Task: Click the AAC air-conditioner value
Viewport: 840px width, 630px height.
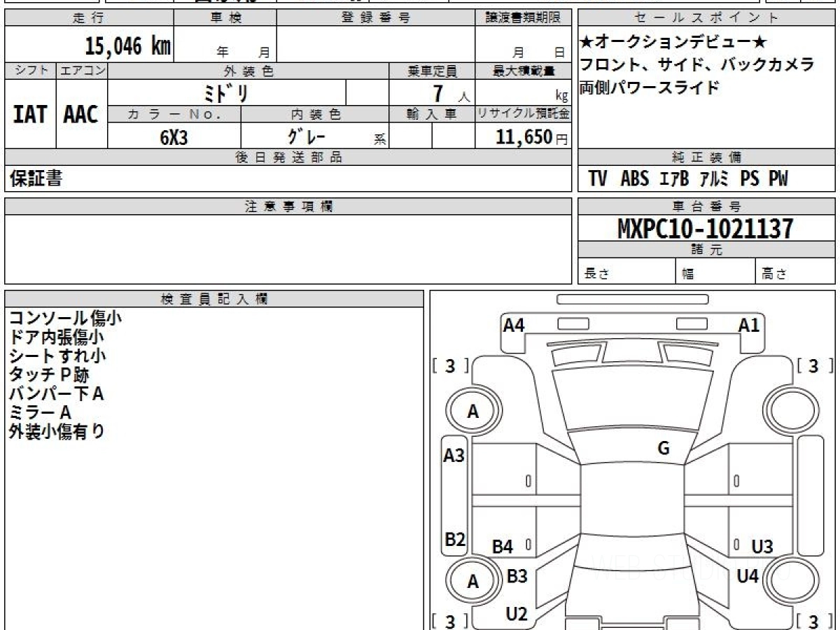Action: 81,113
